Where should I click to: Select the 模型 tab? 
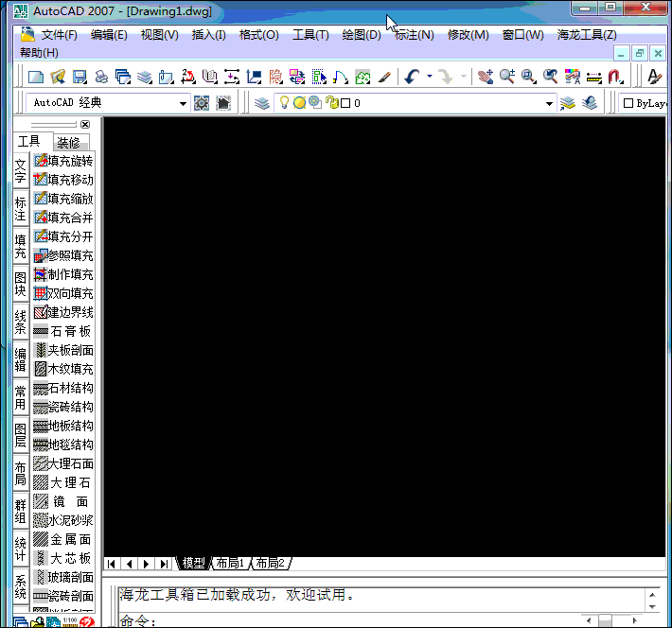pyautogui.click(x=193, y=563)
